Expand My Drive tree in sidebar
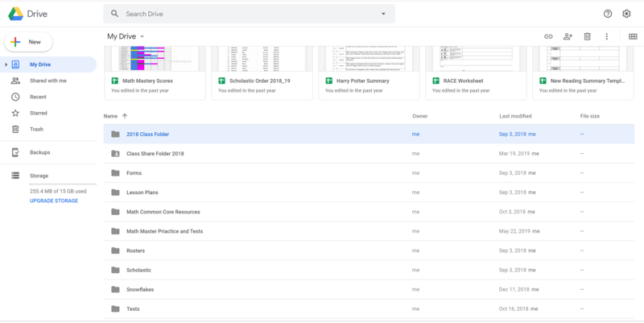Viewport: 644px width, 323px height. click(x=6, y=64)
